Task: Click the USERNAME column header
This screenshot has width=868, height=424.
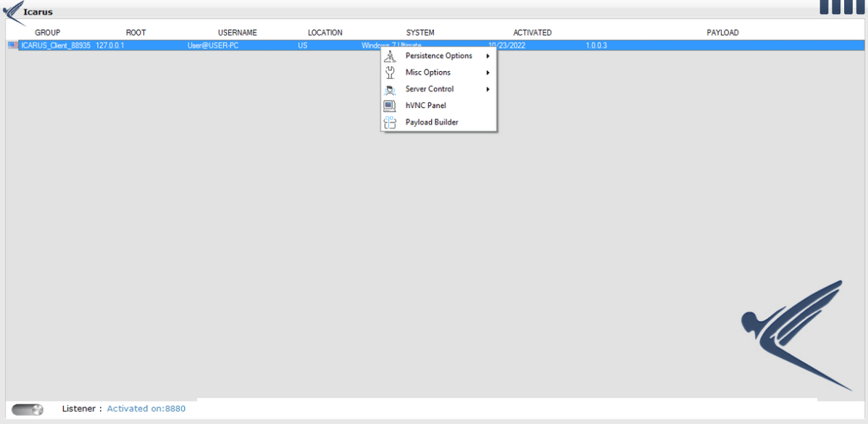Action: click(x=238, y=33)
